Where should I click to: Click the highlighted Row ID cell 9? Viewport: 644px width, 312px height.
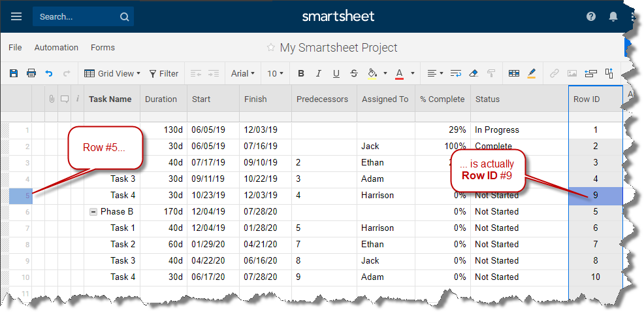click(x=596, y=196)
